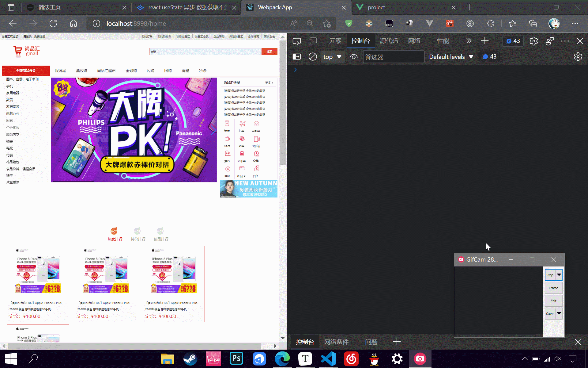Image resolution: width=588 pixels, height=368 pixels.
Task: Open Steam from the taskbar
Action: pyautogui.click(x=190, y=358)
